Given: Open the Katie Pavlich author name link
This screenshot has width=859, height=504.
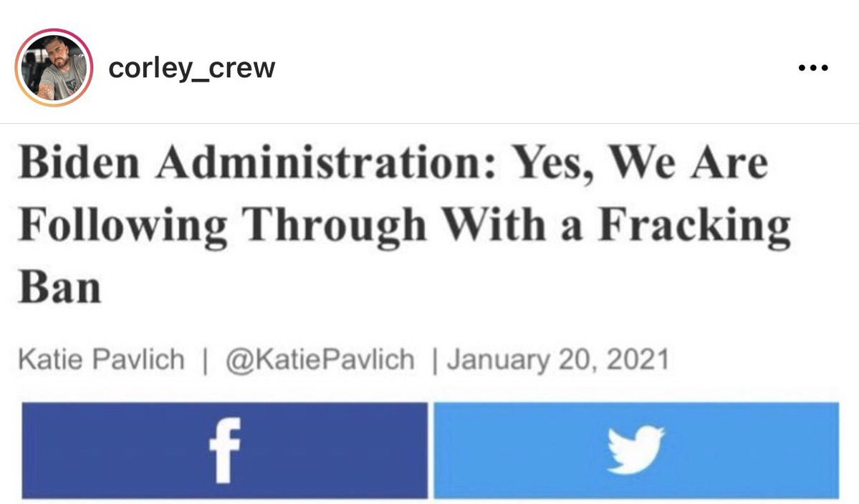Looking at the screenshot, I should coord(101,359).
